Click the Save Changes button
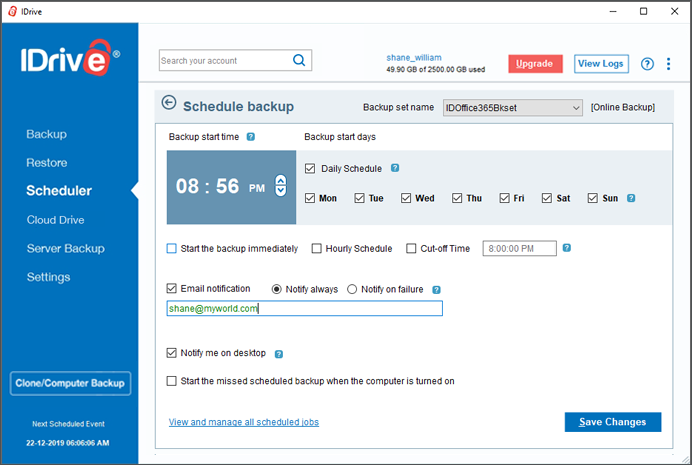Image resolution: width=692 pixels, height=465 pixels. point(613,422)
